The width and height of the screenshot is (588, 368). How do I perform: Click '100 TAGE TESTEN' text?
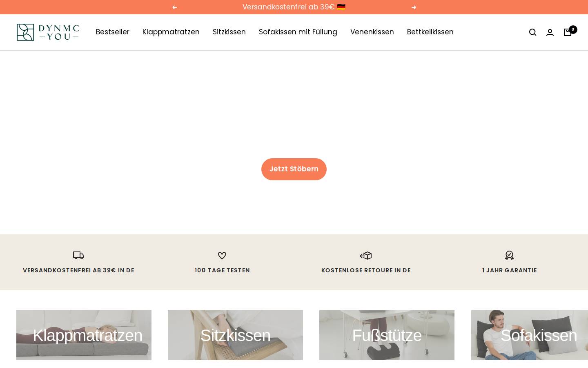point(222,270)
